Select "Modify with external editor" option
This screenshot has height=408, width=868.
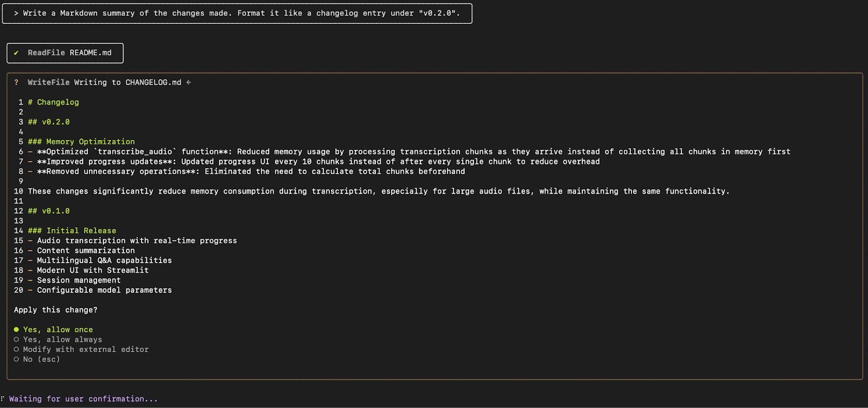tap(81, 349)
